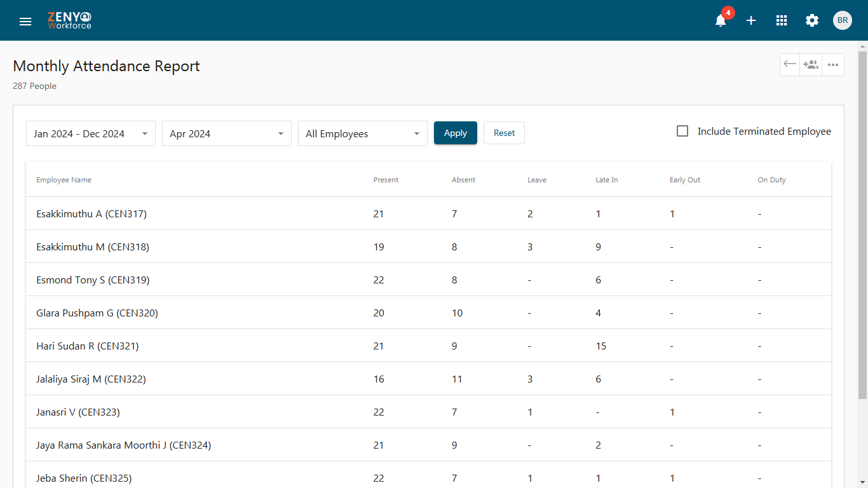Click the 287 People count text
Viewport: 868px width, 488px height.
[x=34, y=86]
